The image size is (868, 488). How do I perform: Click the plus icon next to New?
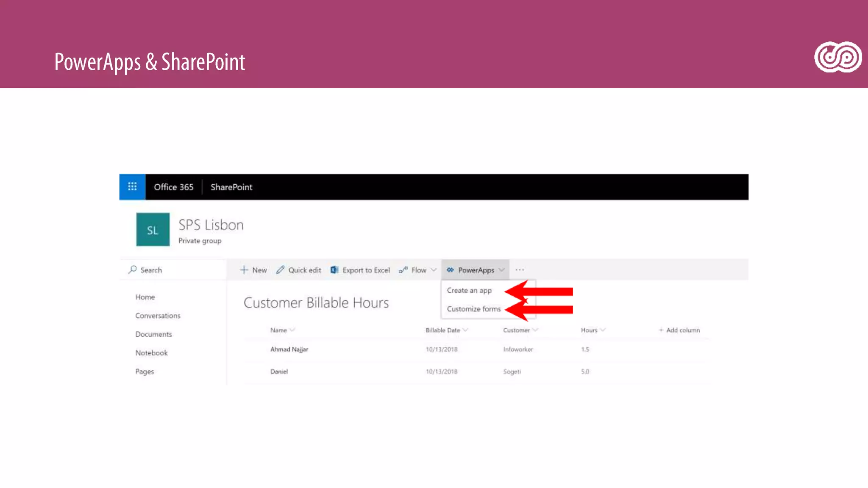[x=244, y=270]
